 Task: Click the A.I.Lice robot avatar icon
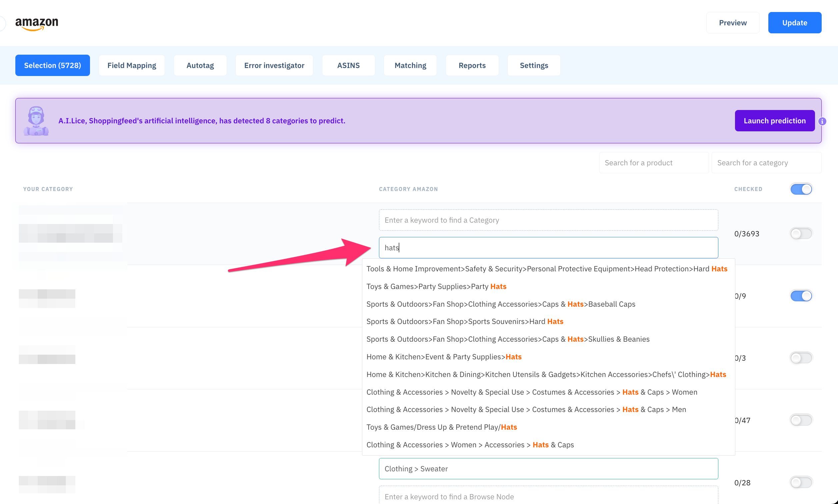pos(36,121)
